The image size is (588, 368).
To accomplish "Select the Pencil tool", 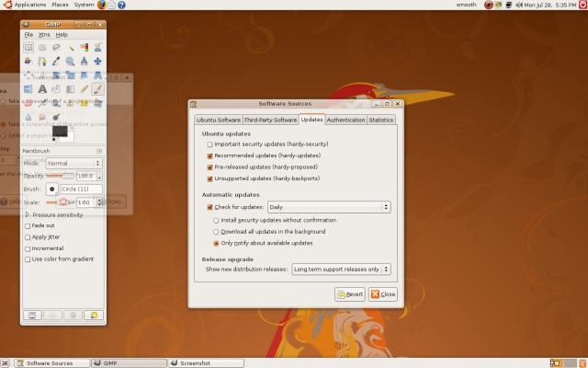I will coord(84,89).
